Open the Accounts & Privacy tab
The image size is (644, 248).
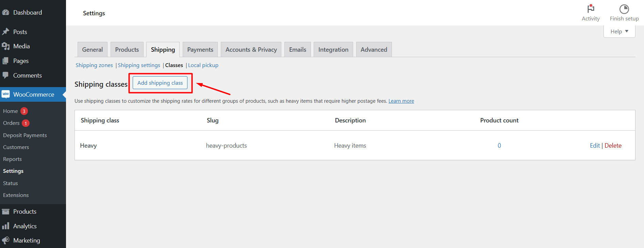(251, 50)
